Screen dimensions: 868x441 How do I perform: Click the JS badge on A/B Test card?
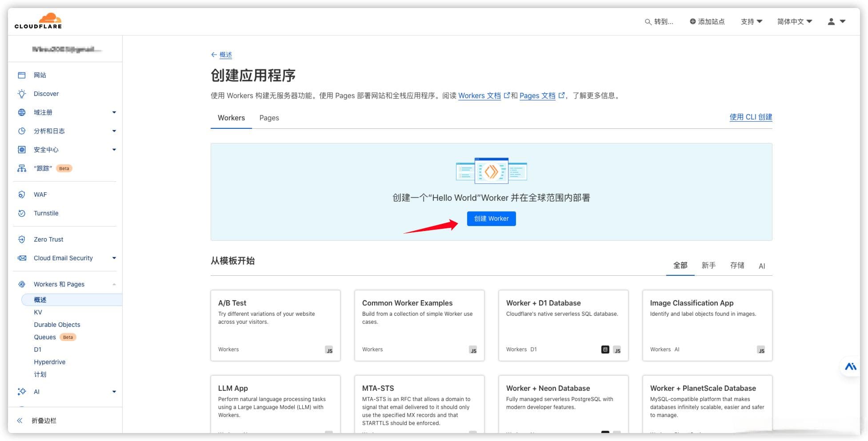(x=329, y=350)
